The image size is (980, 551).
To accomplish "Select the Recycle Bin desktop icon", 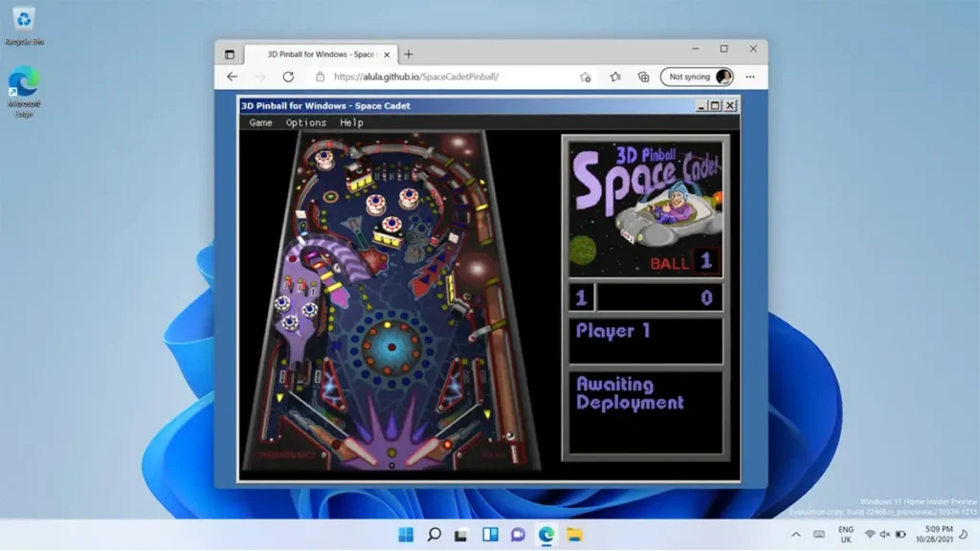I will 24,26.
